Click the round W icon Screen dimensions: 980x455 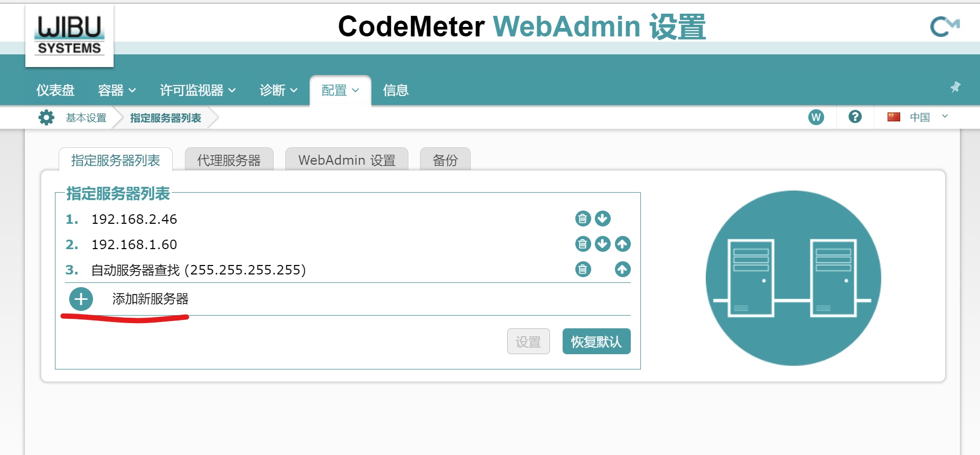[x=816, y=117]
